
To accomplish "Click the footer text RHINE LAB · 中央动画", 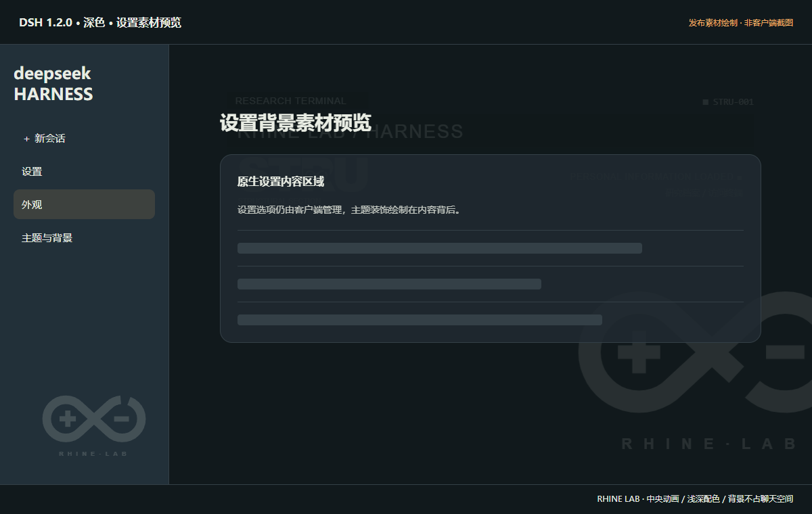I will pos(637,499).
